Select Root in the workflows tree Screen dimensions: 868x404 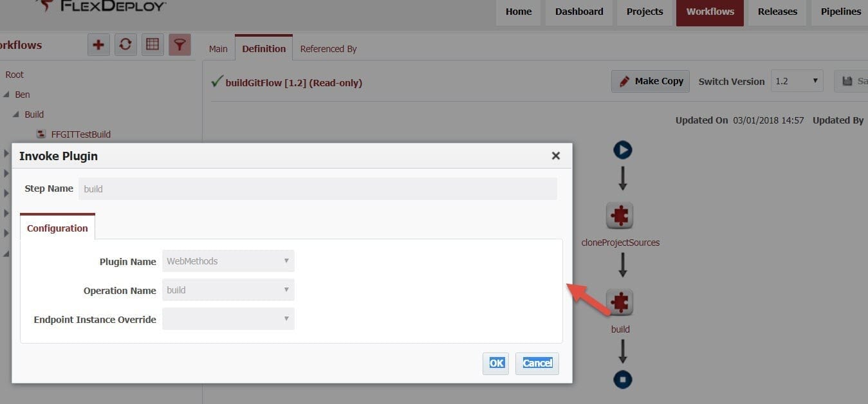(14, 75)
